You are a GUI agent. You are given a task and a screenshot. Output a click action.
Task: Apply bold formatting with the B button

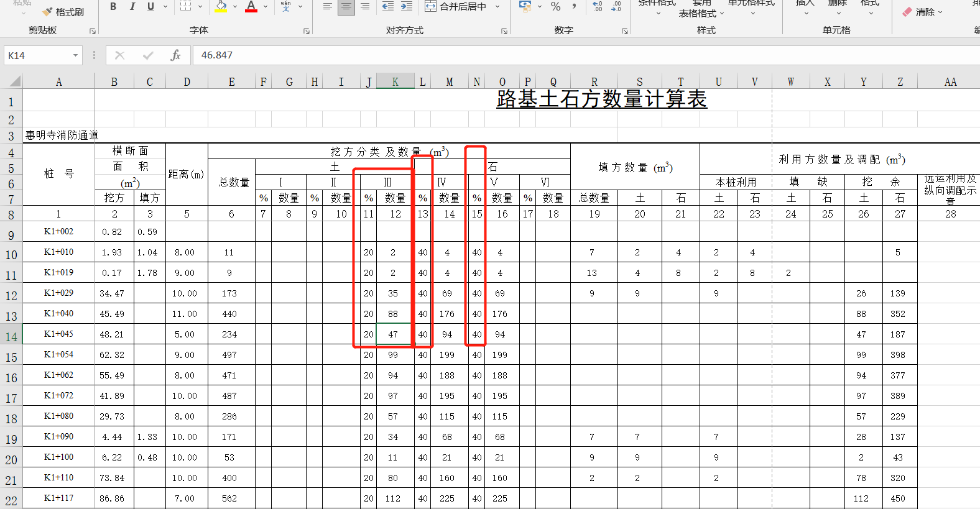(x=113, y=6)
